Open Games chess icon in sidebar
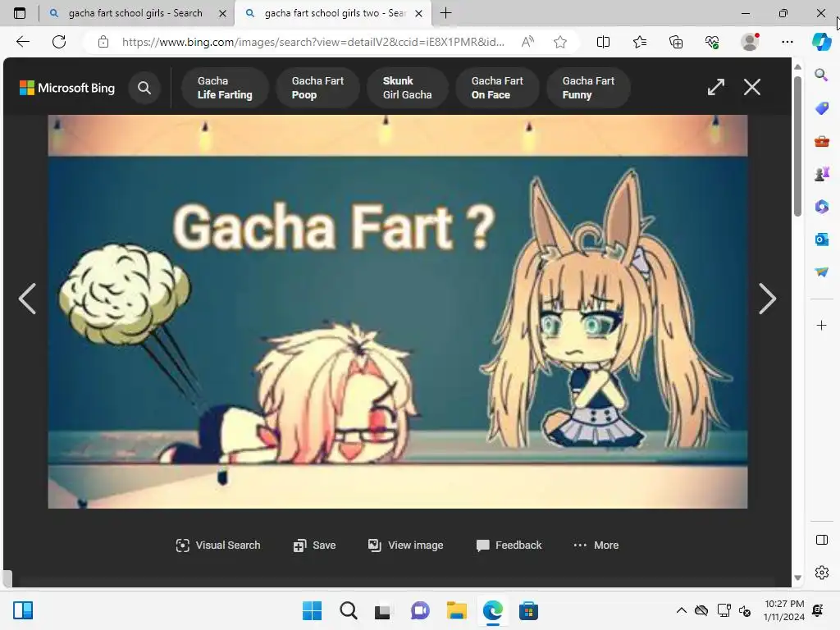 [x=821, y=174]
